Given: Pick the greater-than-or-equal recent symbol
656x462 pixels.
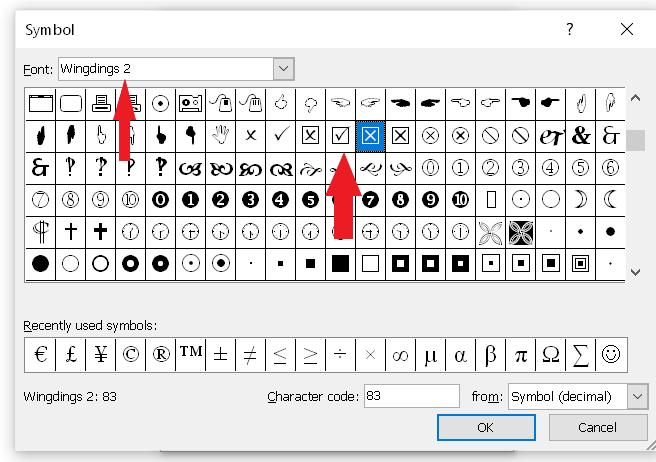Looking at the screenshot, I should 310,354.
